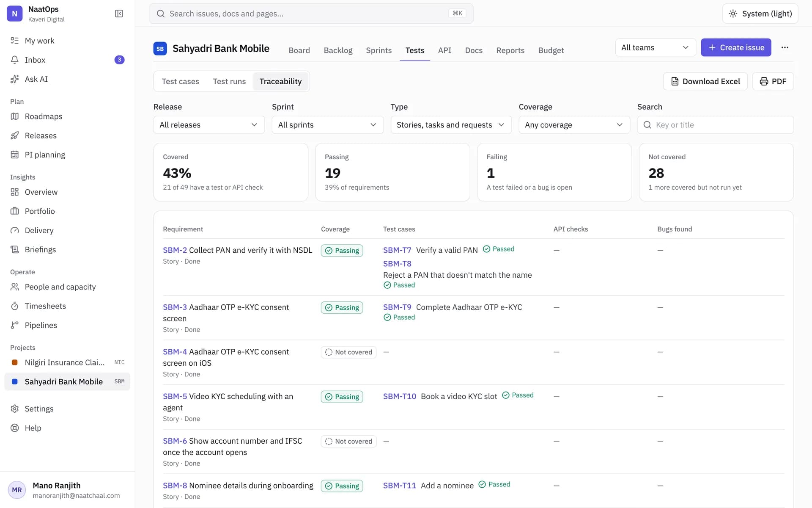Go to Roadmaps
Viewport: 812px width, 508px height.
click(67, 116)
